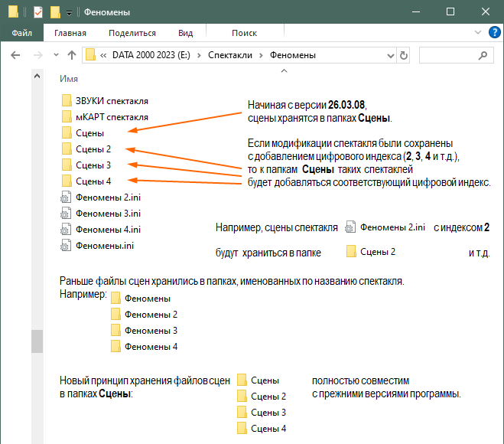Viewport: 504px width, 444px height.
Task: Minimize the Феномены window
Action: 416,12
